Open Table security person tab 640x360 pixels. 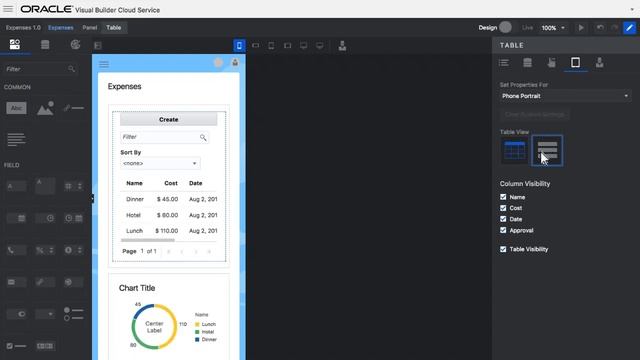pos(600,62)
